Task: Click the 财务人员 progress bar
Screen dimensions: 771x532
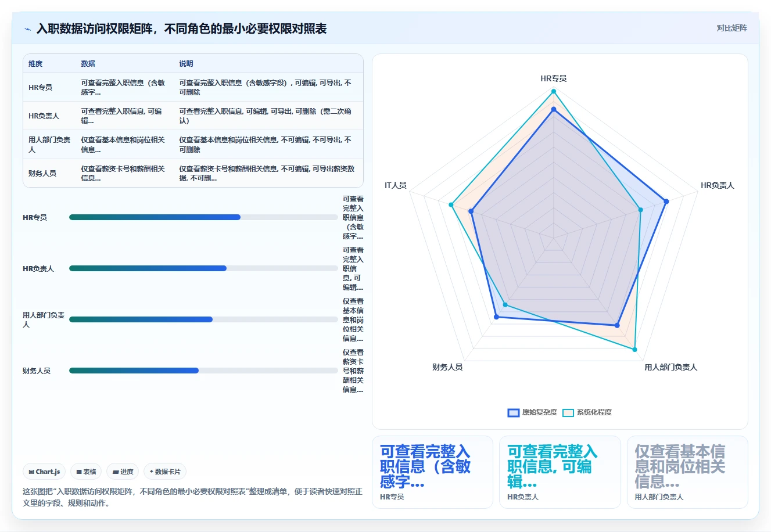Action: (203, 371)
